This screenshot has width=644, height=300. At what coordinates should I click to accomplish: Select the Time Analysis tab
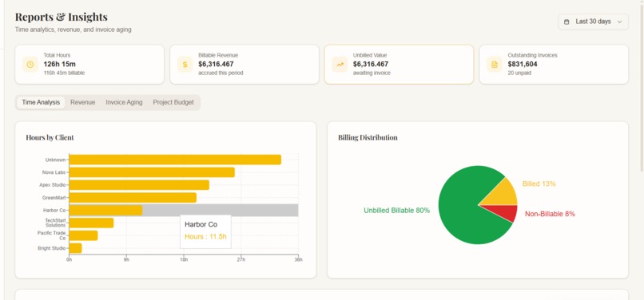(x=41, y=102)
